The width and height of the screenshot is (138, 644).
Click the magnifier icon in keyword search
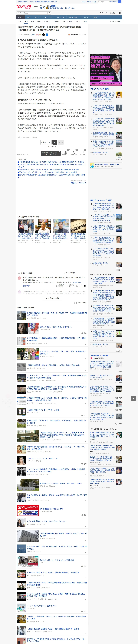pyautogui.click(x=49, y=13)
